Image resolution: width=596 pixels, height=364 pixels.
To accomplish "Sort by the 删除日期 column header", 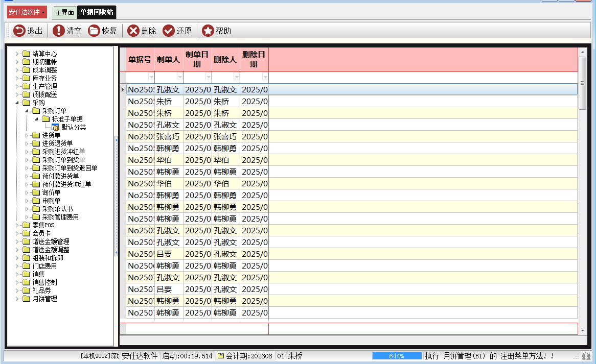I will point(254,60).
